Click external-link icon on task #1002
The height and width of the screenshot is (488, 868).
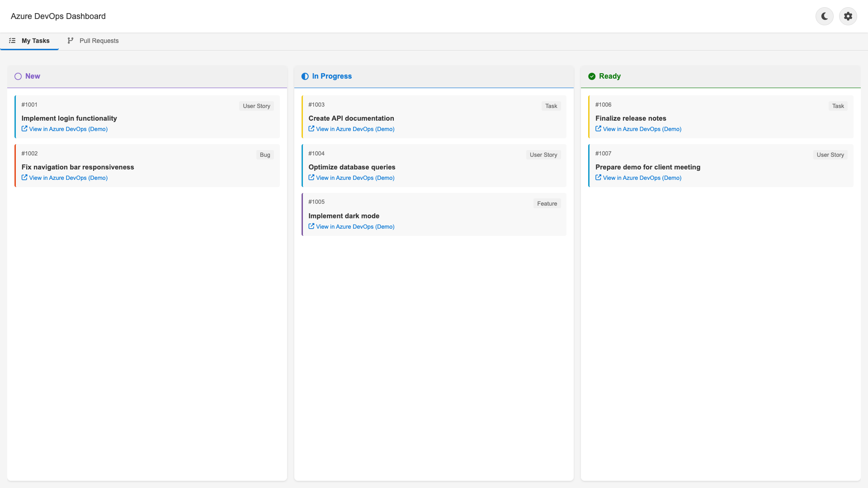tap(24, 178)
